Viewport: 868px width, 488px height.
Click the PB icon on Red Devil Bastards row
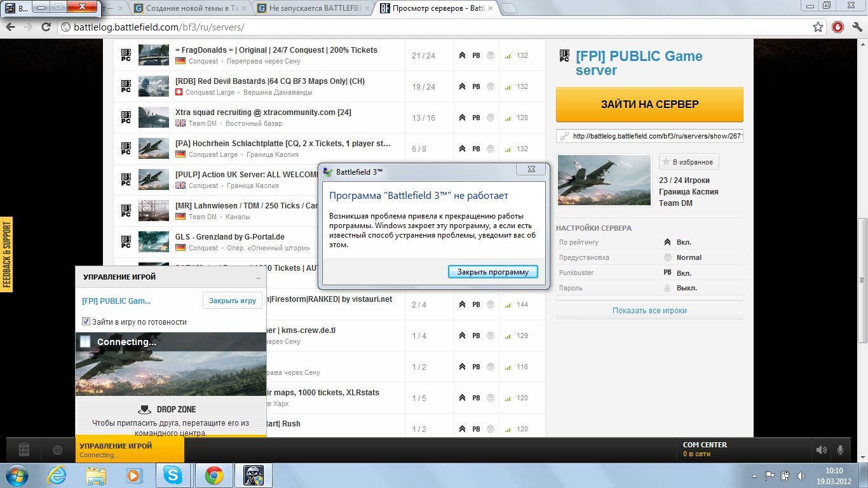pos(476,86)
